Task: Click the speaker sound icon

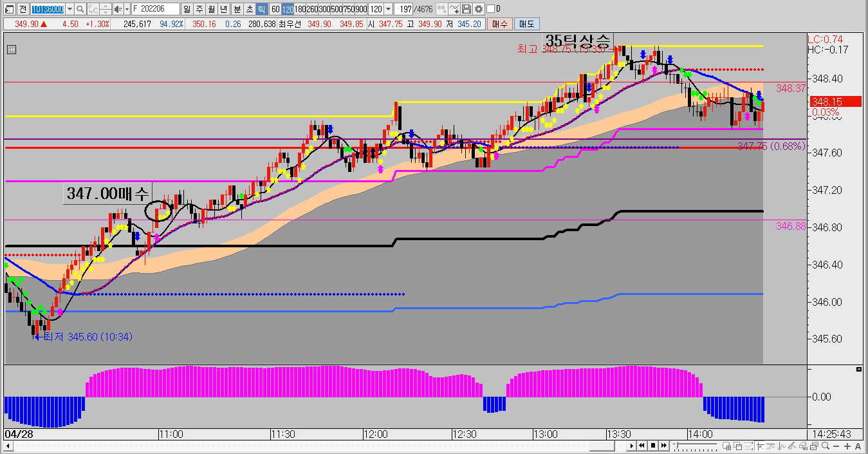Action: [118, 9]
